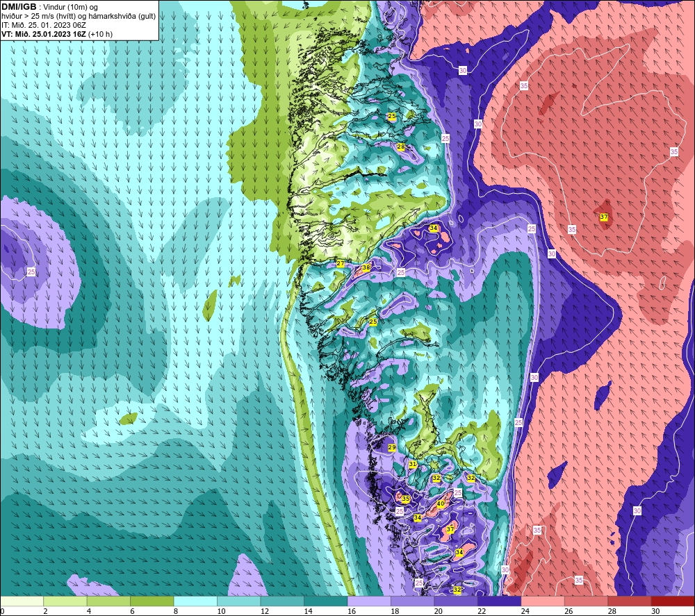The height and width of the screenshot is (616, 695).
Task: Click the violet 20–22 legend swatch
Action: pyautogui.click(x=456, y=601)
